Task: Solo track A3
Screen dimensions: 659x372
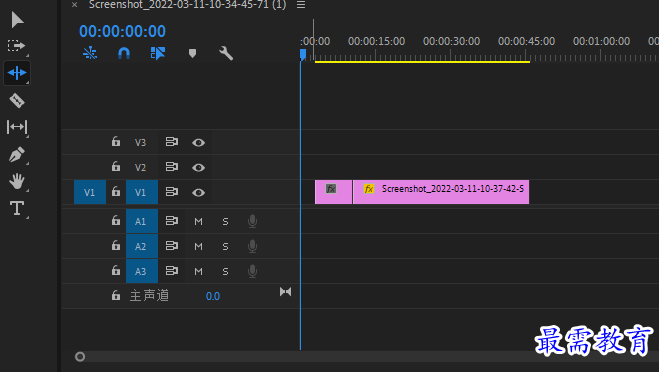Action: (225, 272)
